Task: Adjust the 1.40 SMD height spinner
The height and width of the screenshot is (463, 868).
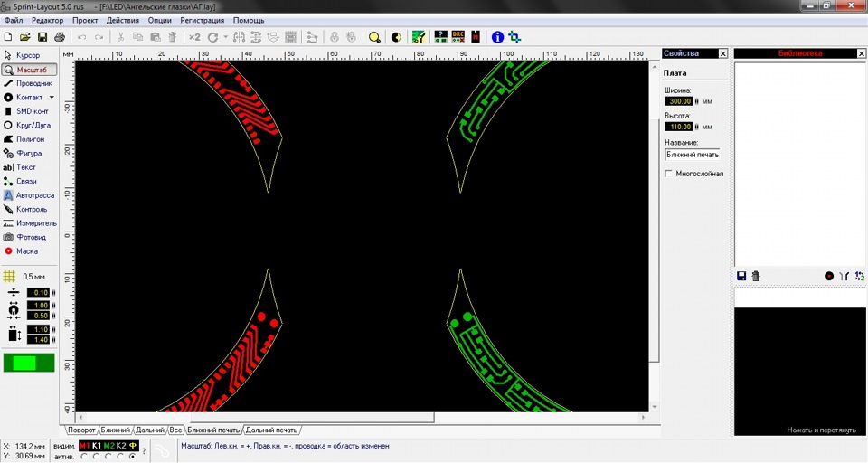Action: click(x=53, y=339)
